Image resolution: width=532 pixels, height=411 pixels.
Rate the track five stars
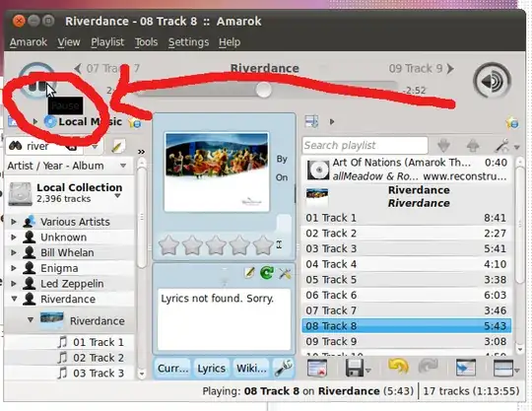tap(263, 245)
